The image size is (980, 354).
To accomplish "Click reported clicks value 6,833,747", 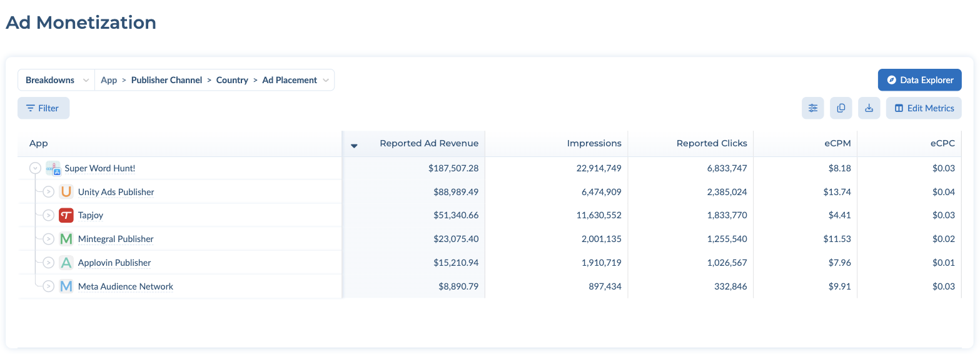I will [727, 168].
